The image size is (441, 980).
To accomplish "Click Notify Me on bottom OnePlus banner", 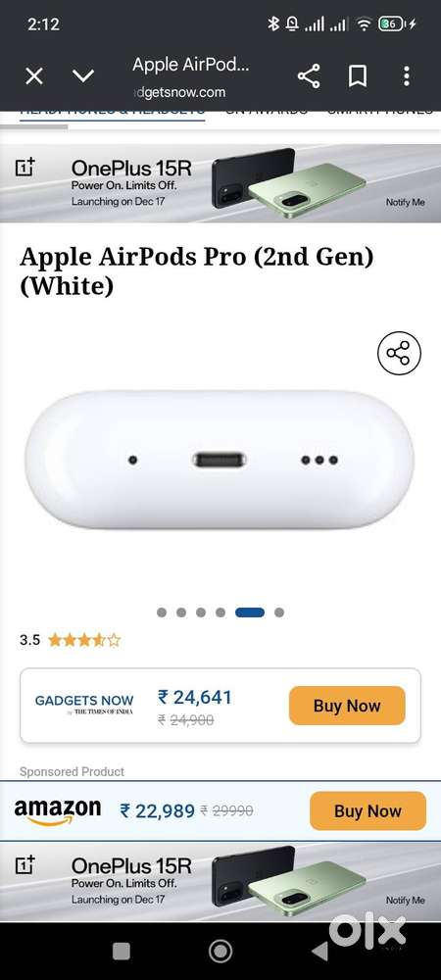I will point(405,900).
